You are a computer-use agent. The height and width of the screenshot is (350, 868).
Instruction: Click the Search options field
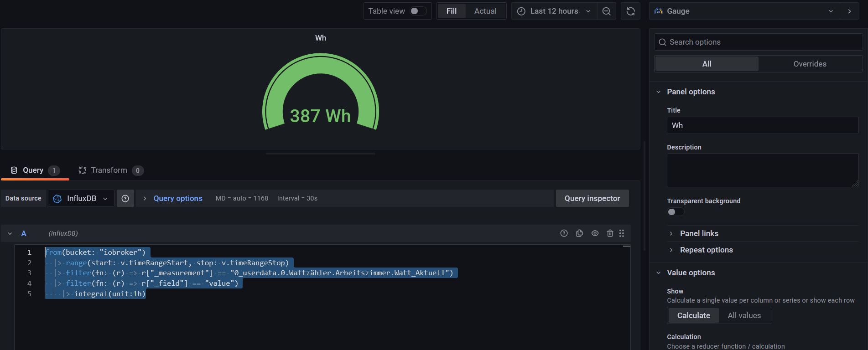pos(762,42)
